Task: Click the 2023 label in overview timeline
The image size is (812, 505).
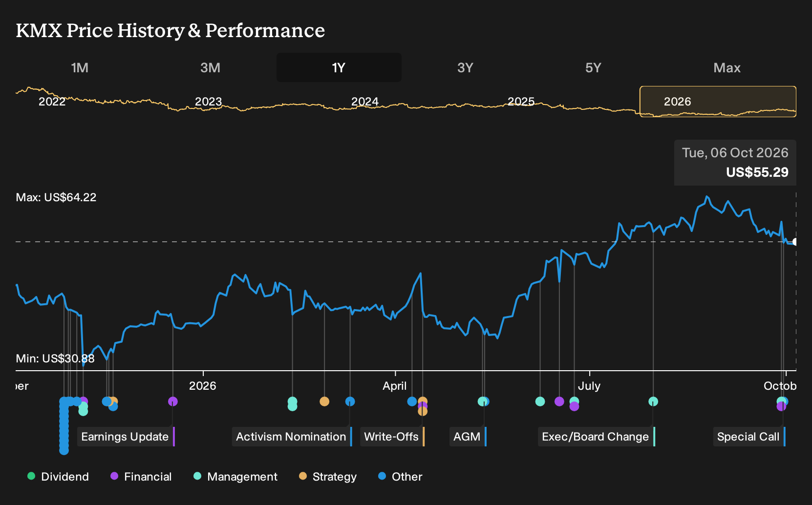Action: click(209, 102)
